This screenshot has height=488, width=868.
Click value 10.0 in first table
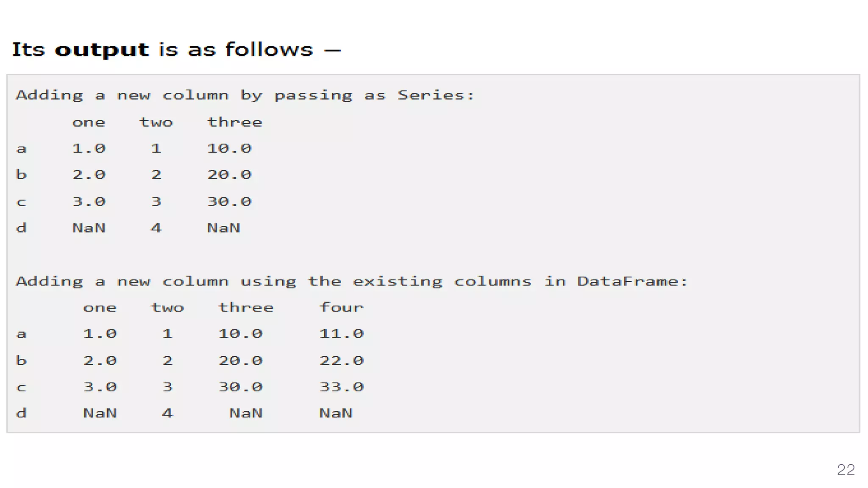[229, 148]
